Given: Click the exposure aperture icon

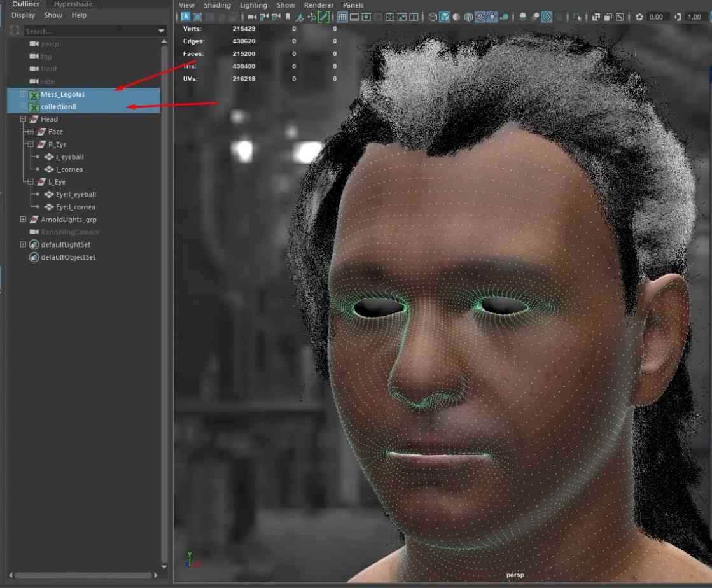Looking at the screenshot, I should coord(639,17).
